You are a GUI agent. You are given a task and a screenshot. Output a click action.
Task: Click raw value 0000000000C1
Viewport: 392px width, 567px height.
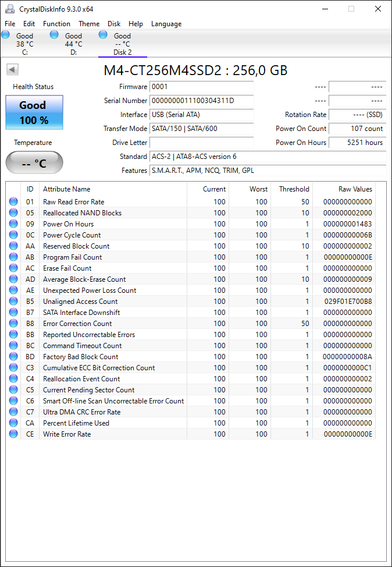point(348,368)
